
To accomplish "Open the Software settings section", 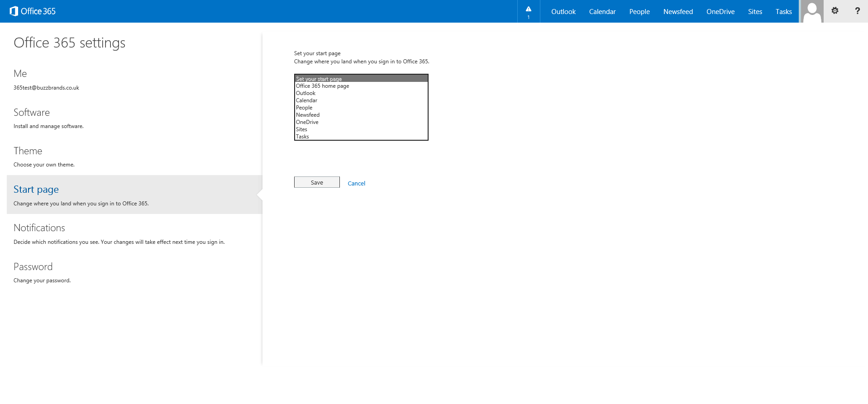I will tap(32, 113).
